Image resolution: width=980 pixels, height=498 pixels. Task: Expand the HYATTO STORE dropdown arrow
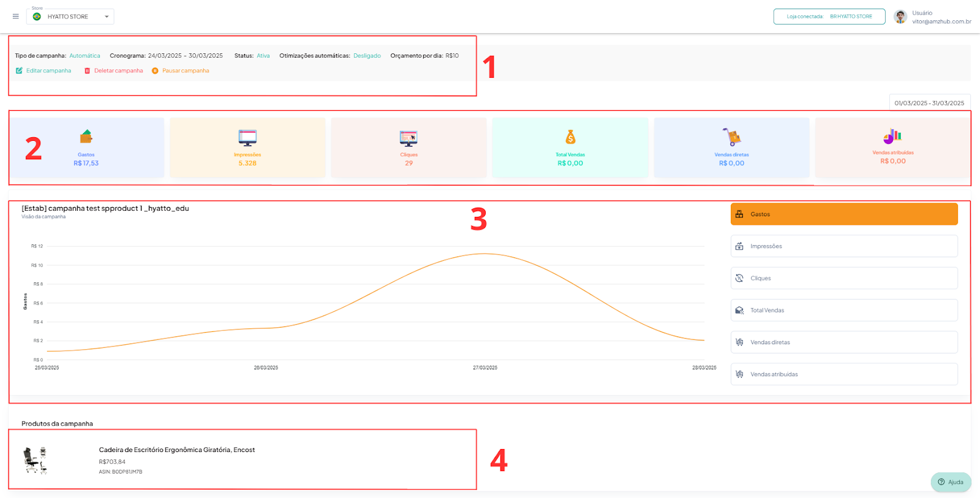click(107, 17)
